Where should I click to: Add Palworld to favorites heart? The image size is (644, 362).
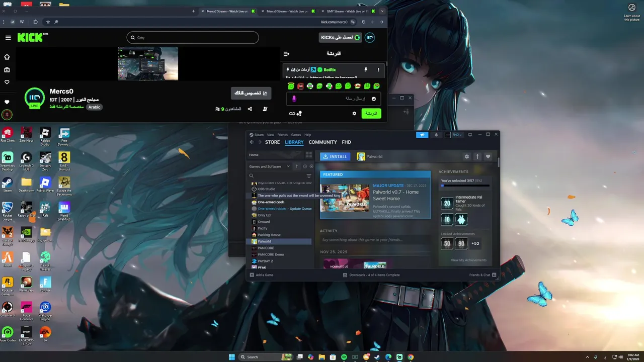488,156
